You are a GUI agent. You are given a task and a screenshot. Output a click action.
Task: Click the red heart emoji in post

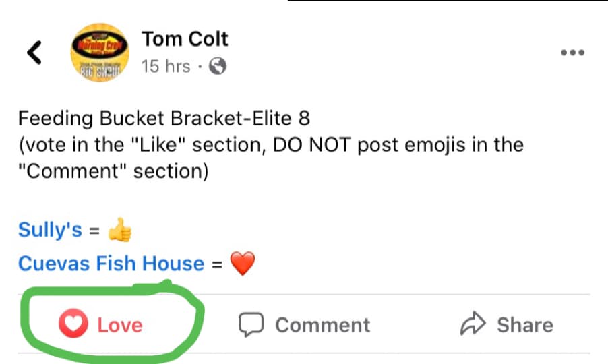243,264
